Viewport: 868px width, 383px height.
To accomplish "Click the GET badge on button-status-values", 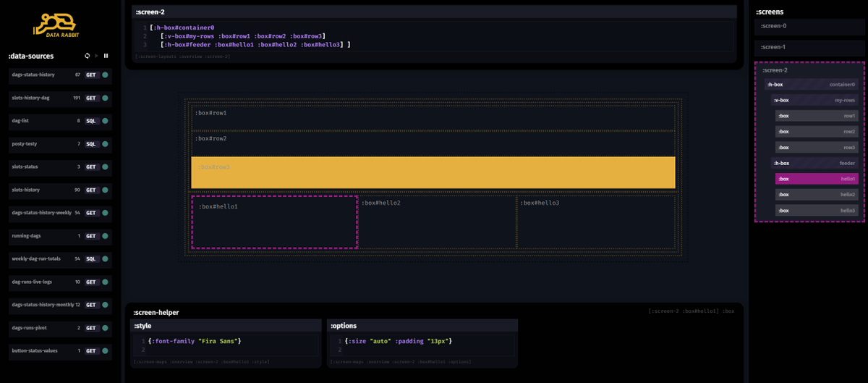I will [91, 350].
